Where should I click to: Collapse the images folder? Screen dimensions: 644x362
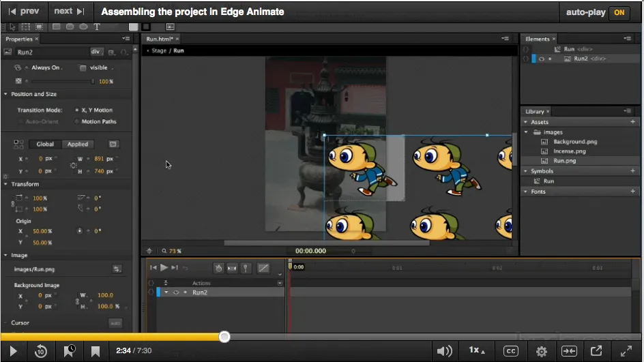526,132
